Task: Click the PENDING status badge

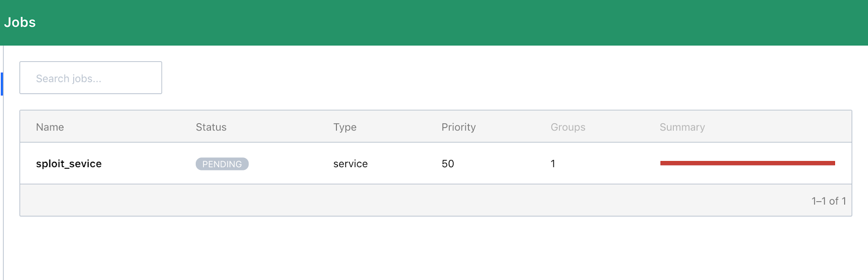Action: 222,164
